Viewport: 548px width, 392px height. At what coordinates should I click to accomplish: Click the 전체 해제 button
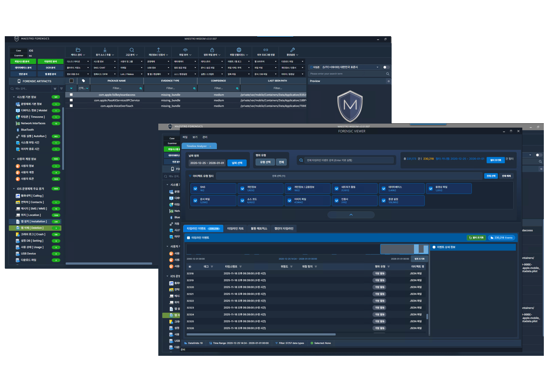coord(506,176)
